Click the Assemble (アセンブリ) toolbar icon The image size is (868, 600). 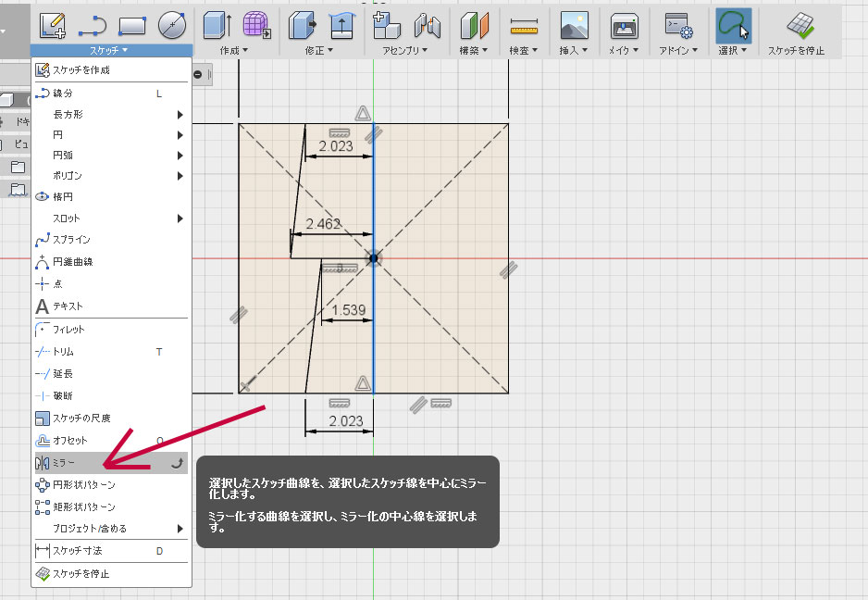(x=386, y=26)
